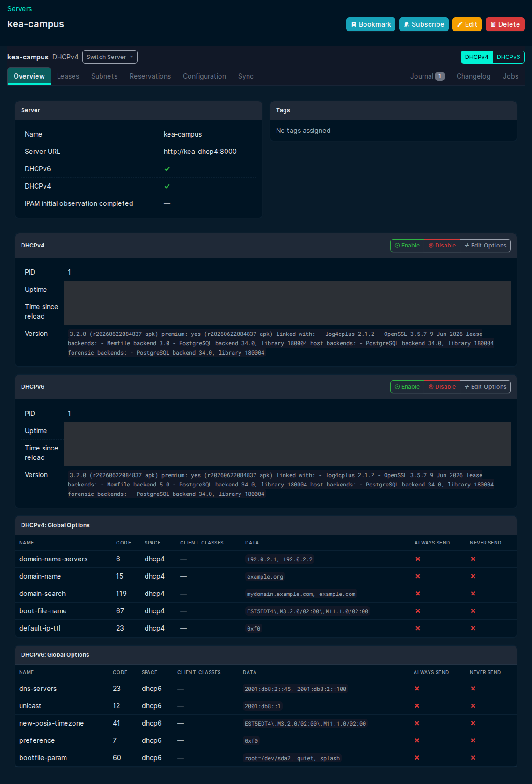The image size is (532, 784).
Task: Switch to DHCPv4 toggle button
Action: point(476,57)
